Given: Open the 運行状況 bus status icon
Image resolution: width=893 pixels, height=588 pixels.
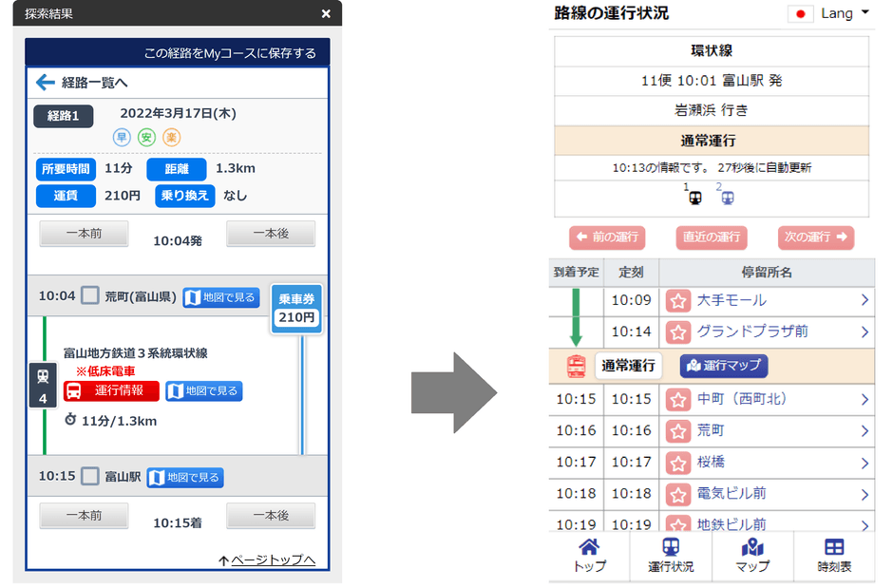Looking at the screenshot, I should (671, 552).
